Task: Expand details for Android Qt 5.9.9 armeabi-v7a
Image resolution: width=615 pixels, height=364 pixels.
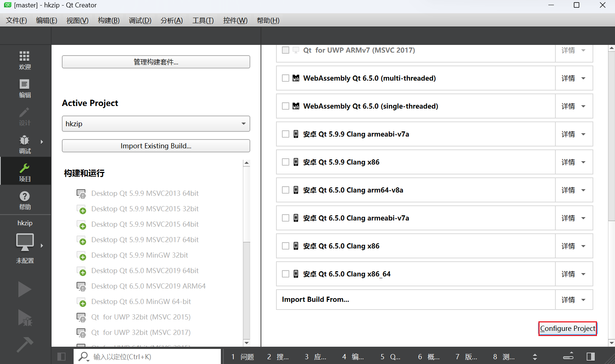Action: 574,134
